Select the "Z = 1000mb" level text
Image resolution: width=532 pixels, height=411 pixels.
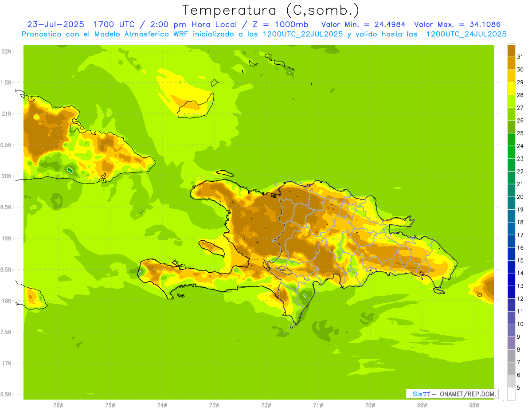coord(279,24)
